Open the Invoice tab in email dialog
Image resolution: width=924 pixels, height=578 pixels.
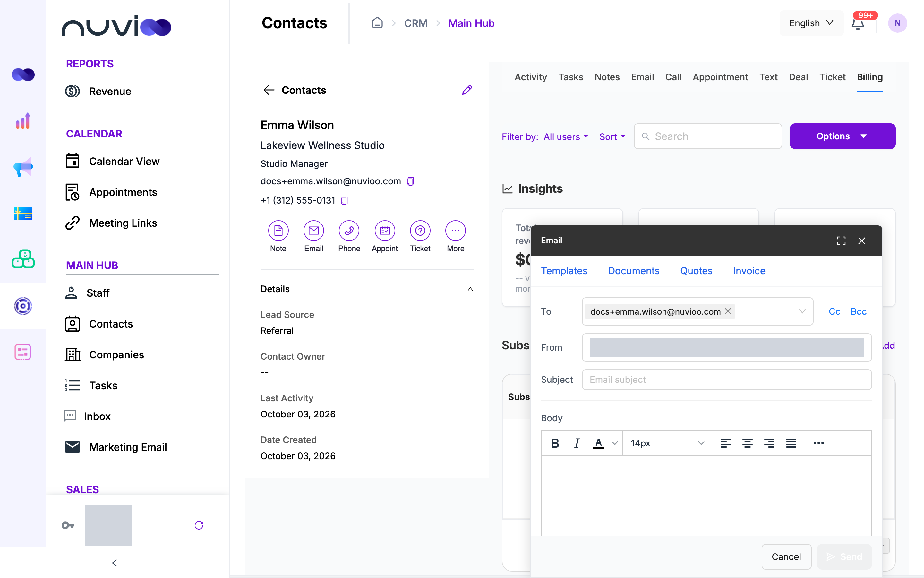coord(749,271)
